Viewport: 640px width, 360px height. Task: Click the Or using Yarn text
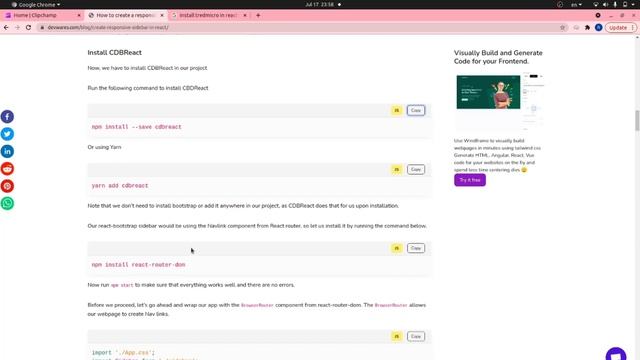104,147
